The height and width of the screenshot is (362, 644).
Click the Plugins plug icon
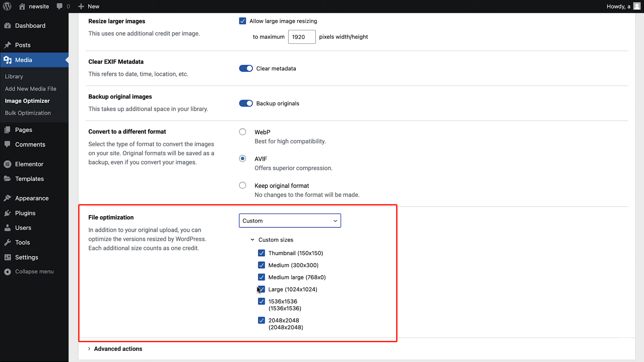point(7,213)
